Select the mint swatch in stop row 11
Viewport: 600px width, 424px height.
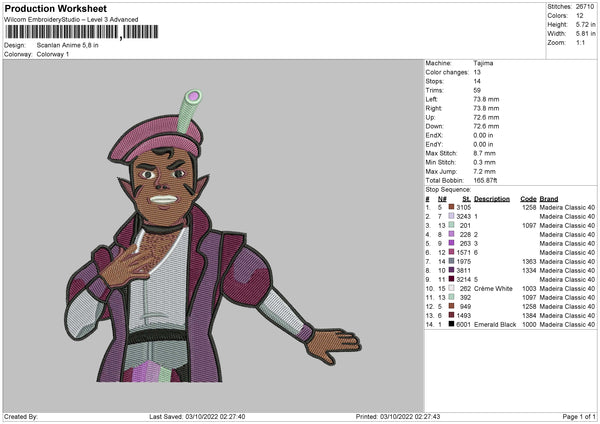[x=451, y=297]
